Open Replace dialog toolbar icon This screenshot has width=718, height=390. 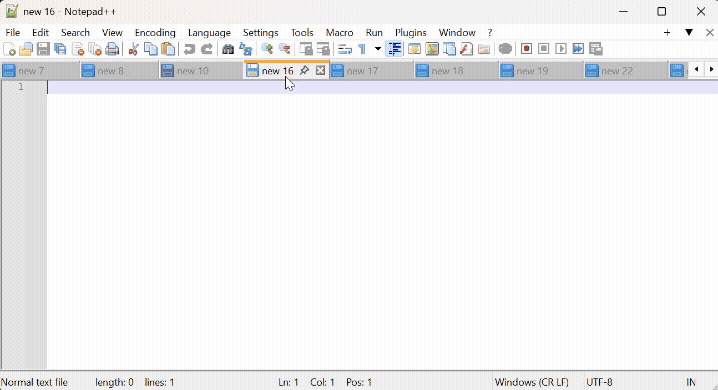[245, 49]
